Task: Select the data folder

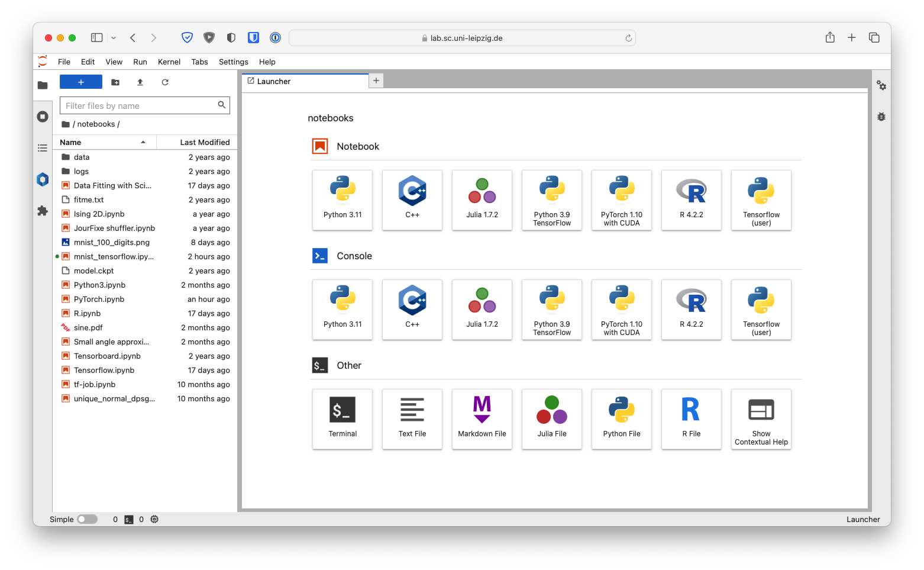Action: (x=145, y=157)
